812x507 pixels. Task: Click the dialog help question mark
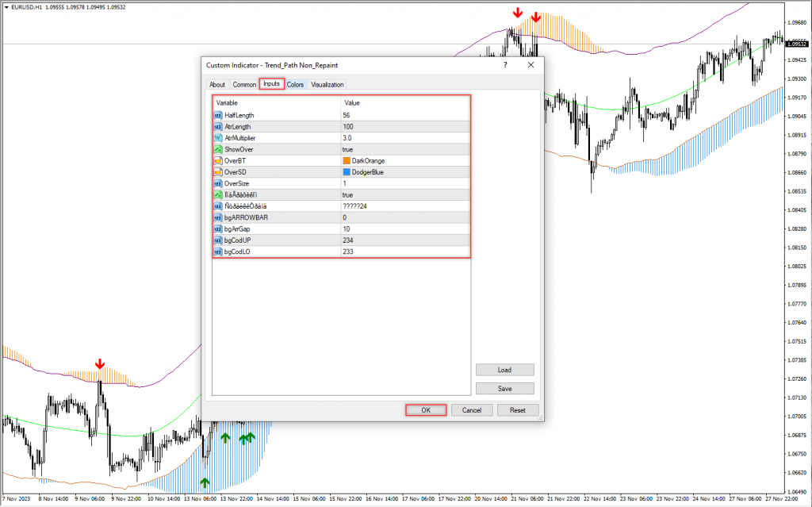coord(505,65)
